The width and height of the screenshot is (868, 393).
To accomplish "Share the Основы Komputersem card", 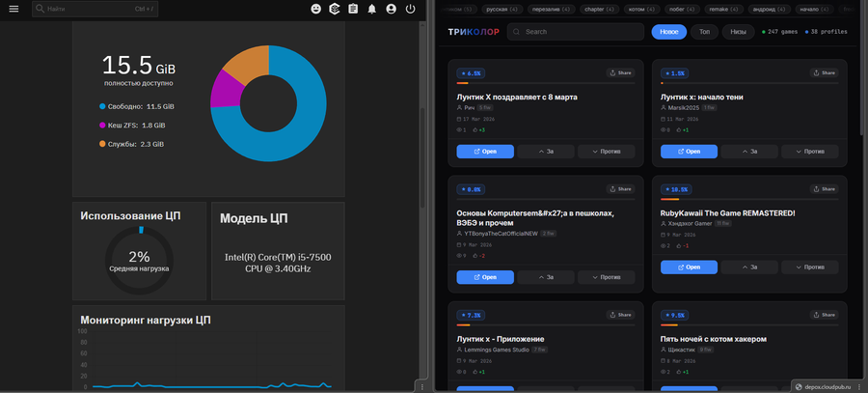I will tap(620, 189).
